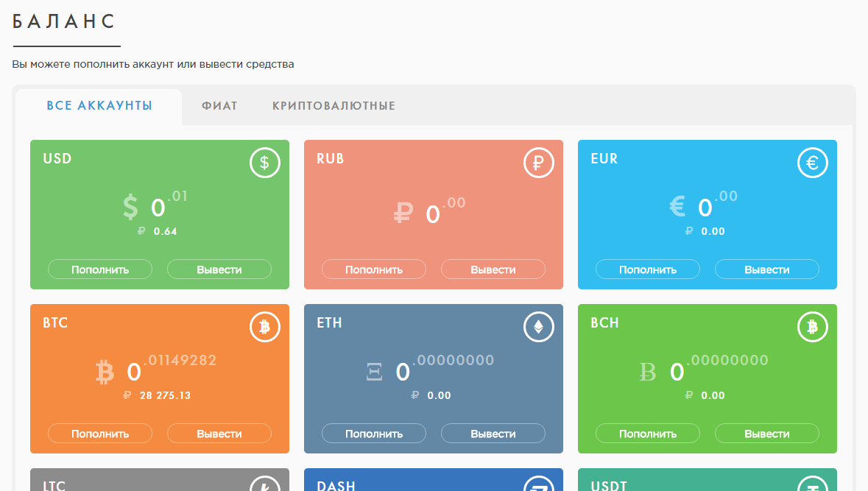Click the large euro symbol on EUR card
The height and width of the screenshot is (491, 868).
tap(677, 207)
